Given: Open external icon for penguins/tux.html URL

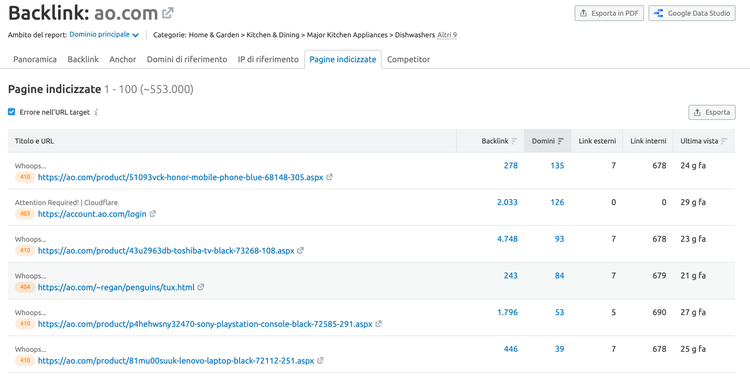Looking at the screenshot, I should click(201, 287).
